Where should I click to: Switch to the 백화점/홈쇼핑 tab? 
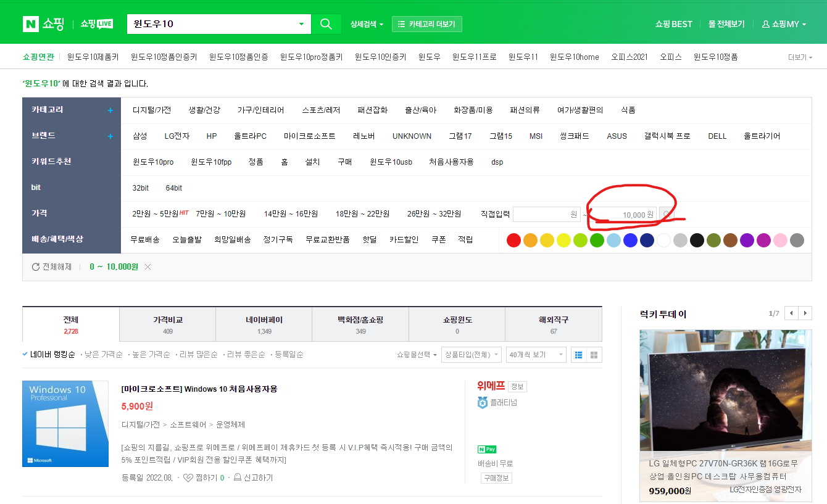(x=360, y=324)
